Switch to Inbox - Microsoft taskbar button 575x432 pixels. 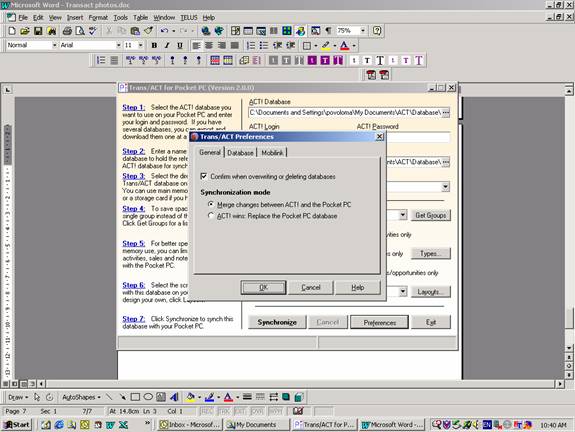click(190, 425)
